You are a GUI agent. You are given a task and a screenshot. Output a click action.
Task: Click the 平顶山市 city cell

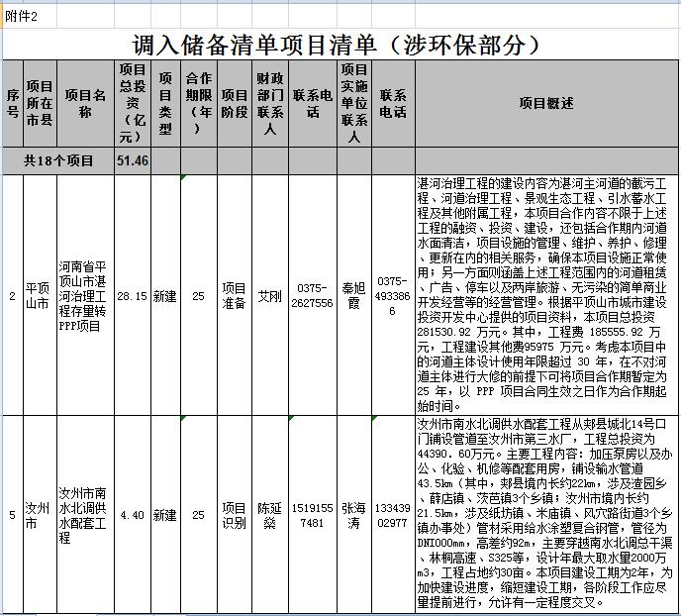tap(40, 296)
